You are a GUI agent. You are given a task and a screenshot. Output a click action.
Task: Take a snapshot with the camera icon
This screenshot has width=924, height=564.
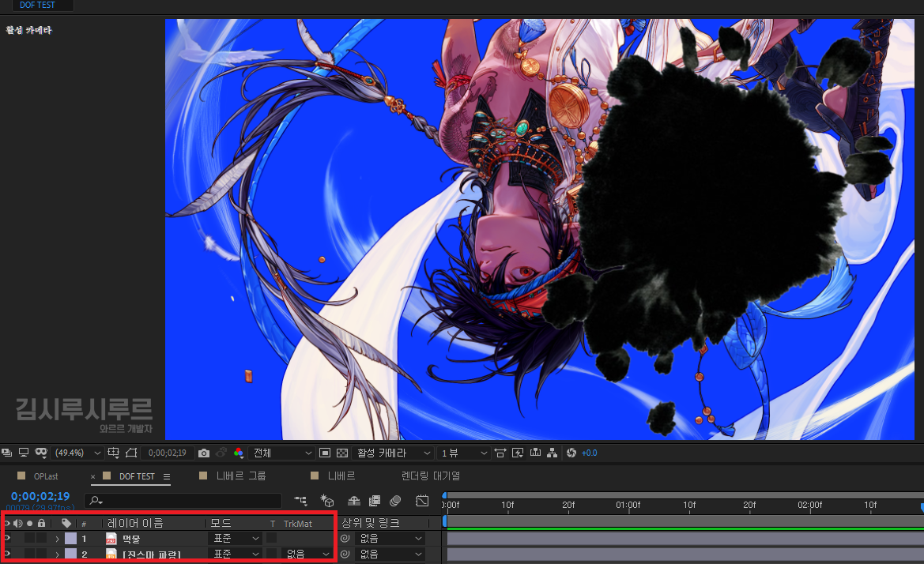(x=204, y=453)
